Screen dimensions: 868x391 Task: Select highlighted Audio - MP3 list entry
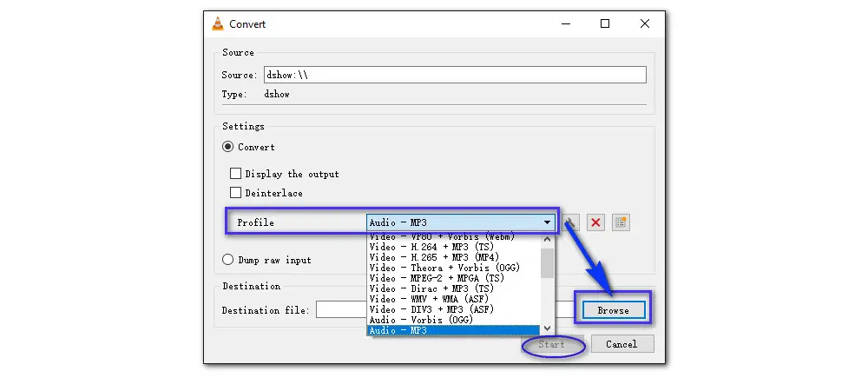453,331
